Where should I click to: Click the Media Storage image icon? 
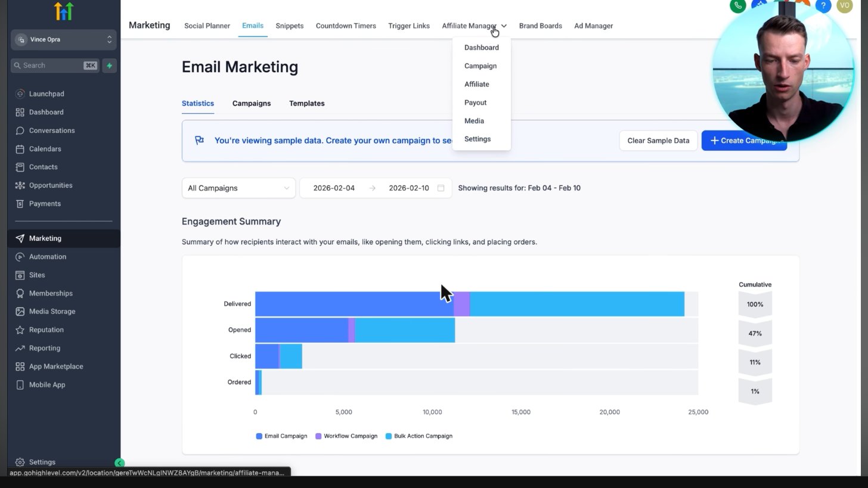(20, 312)
